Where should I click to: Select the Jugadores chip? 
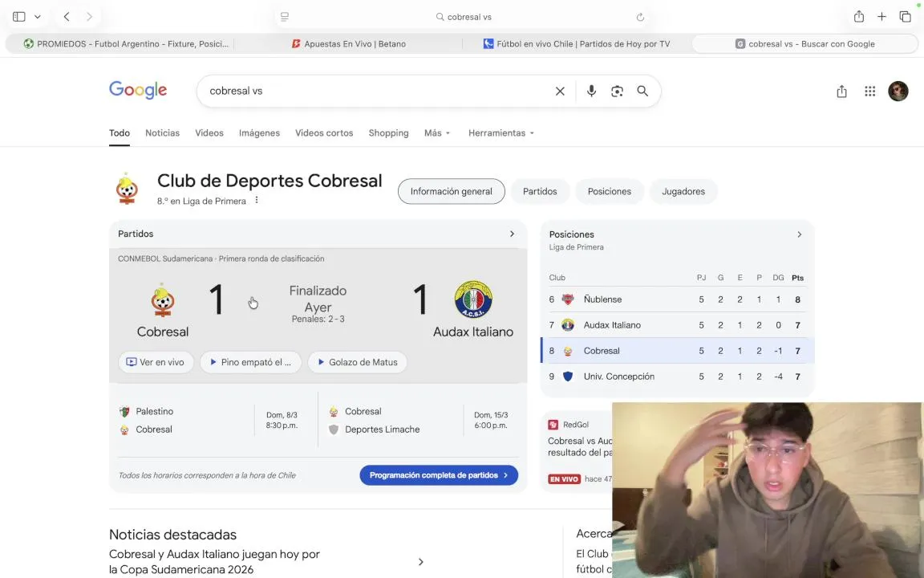683,191
